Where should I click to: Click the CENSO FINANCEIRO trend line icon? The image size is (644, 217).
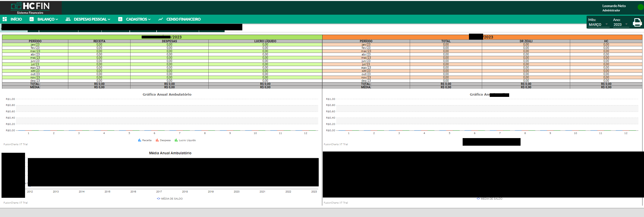160,19
